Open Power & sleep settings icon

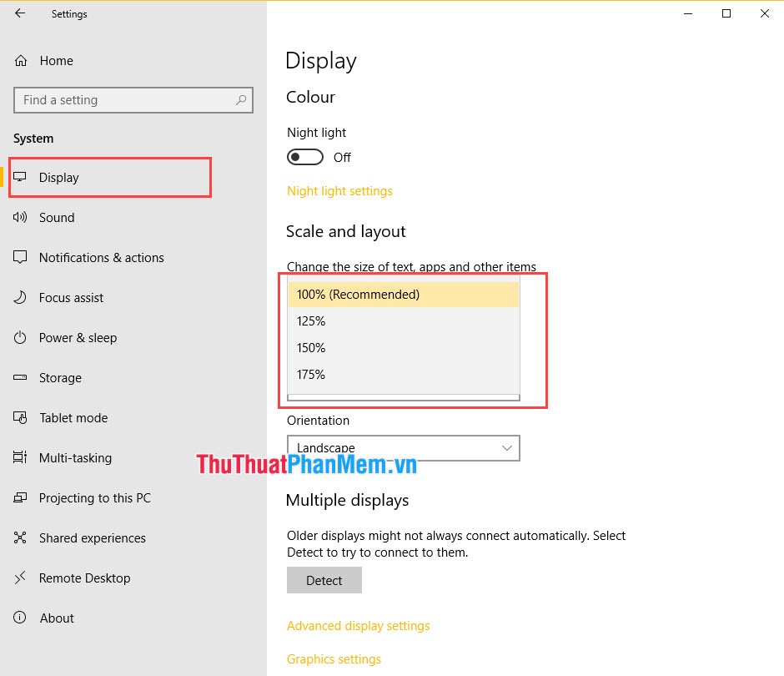coord(20,337)
